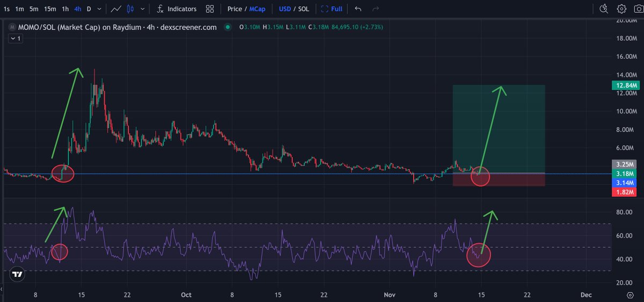Set quote currency to SOL
Viewport: 644px width, 302px height.
304,9
